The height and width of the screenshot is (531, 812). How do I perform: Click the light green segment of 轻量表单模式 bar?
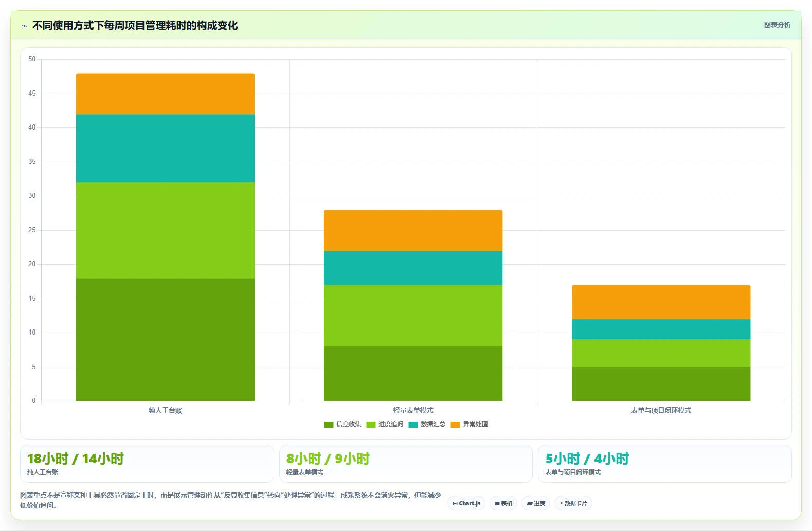pos(413,316)
